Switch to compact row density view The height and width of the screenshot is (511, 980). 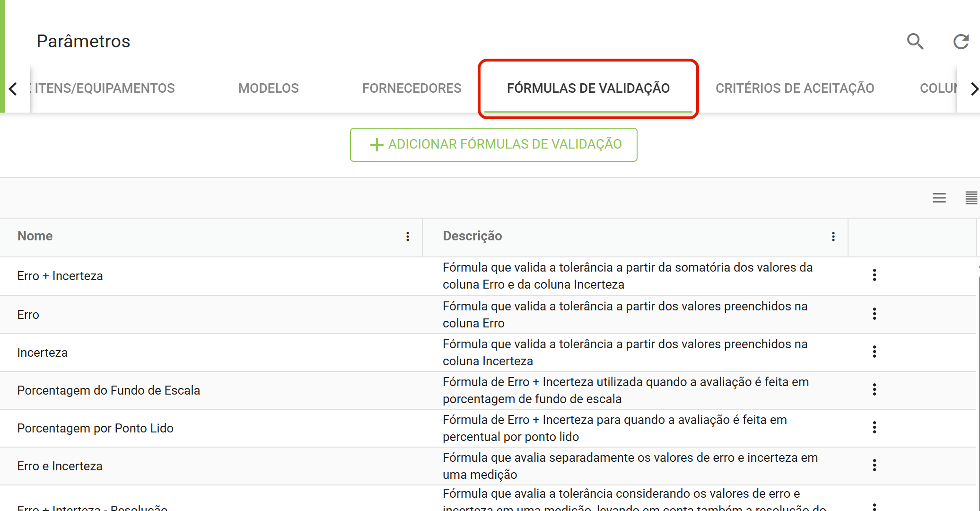971,198
